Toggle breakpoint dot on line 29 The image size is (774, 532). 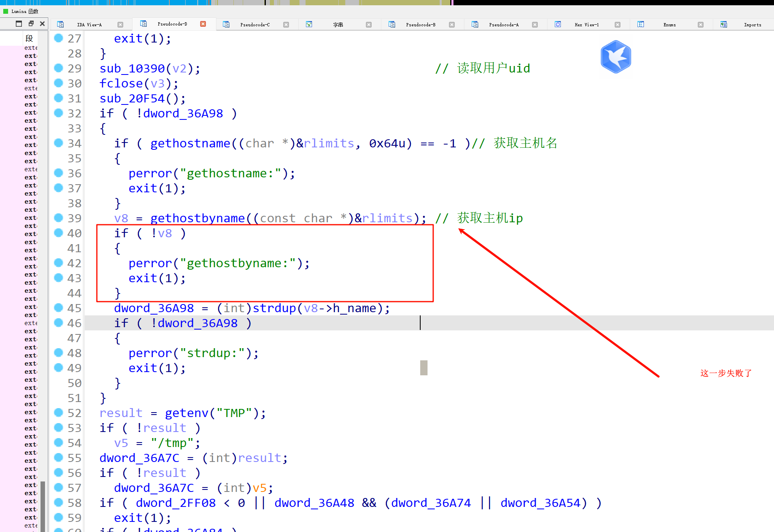pyautogui.click(x=59, y=68)
